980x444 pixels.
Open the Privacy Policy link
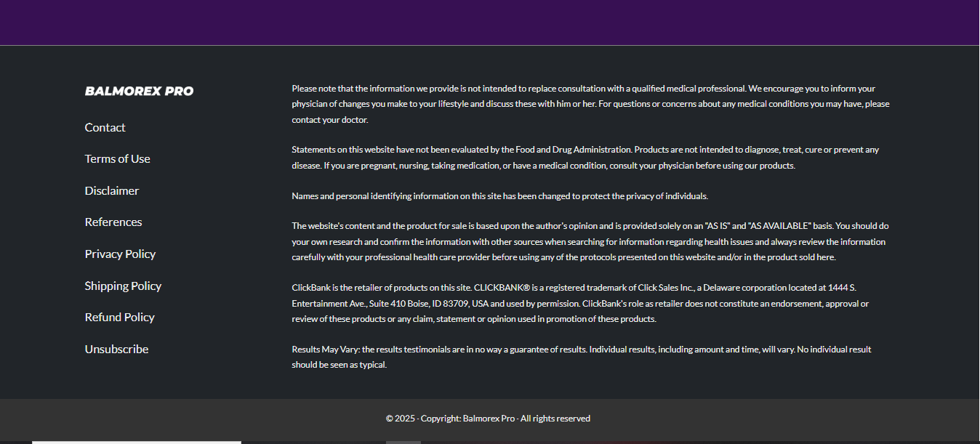[x=120, y=254]
